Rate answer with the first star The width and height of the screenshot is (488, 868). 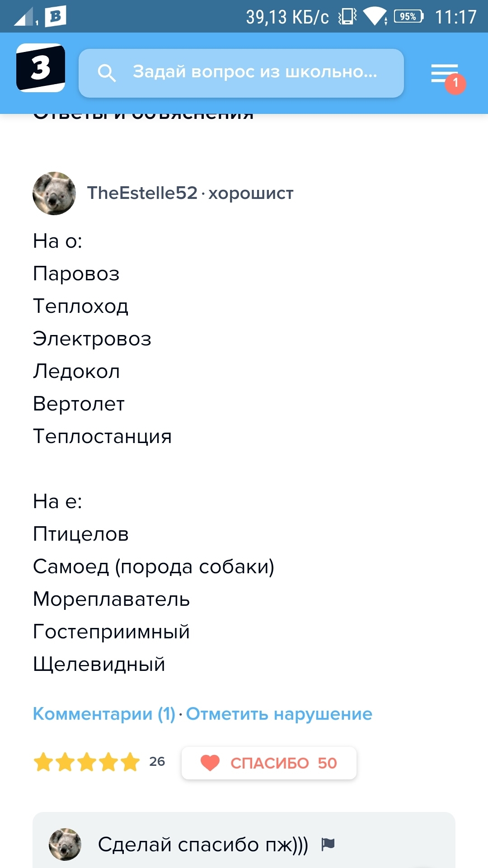pos(43,762)
